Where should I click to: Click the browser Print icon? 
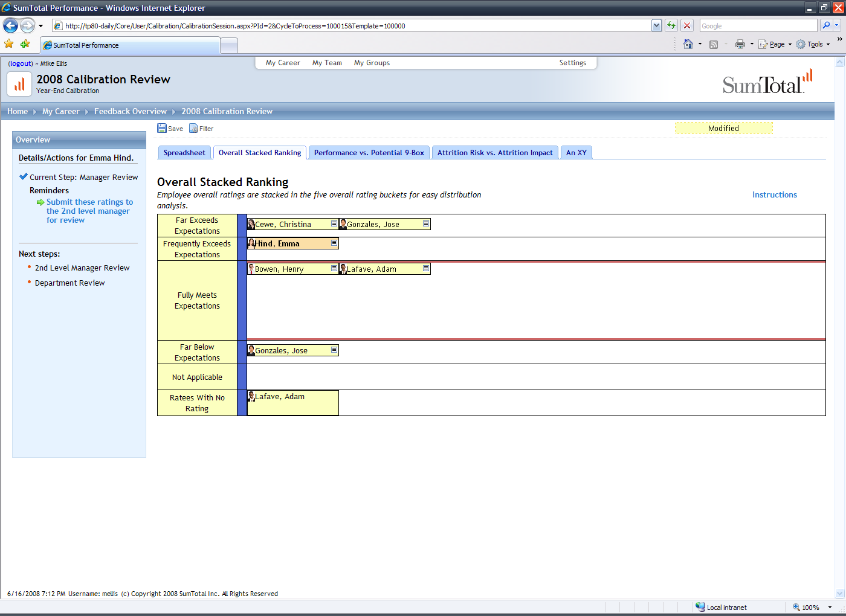[740, 44]
